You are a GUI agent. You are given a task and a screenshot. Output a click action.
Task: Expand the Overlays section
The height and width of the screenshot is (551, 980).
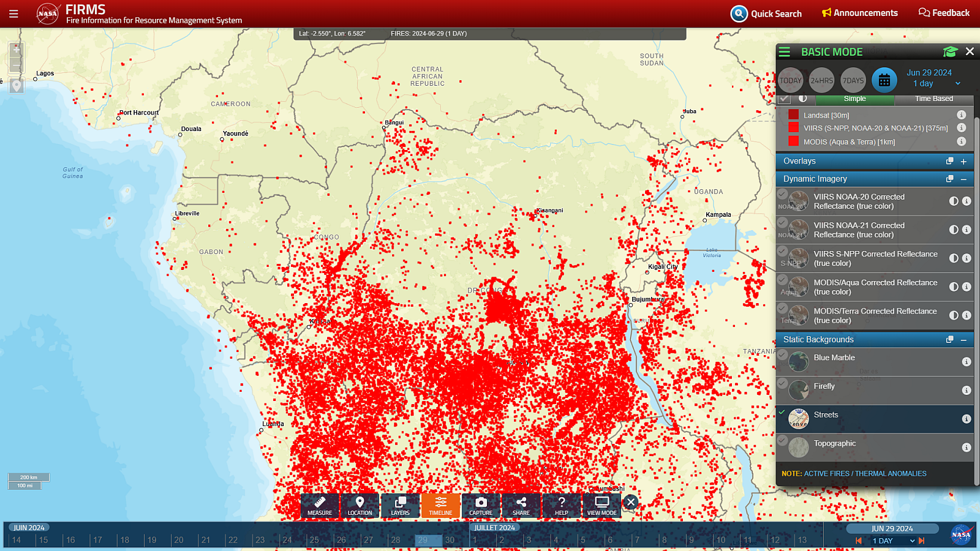tap(963, 162)
